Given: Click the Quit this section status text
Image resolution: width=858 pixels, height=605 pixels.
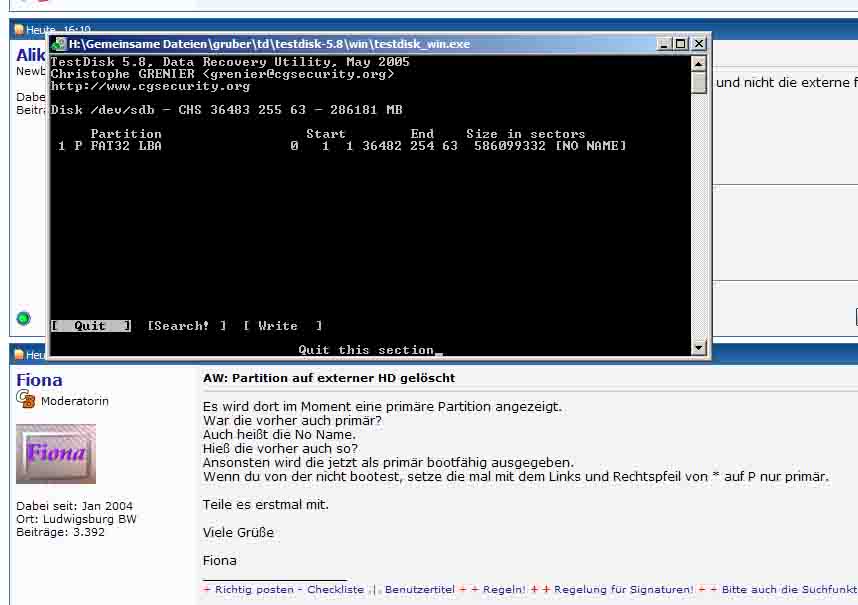Looking at the screenshot, I should 366,350.
